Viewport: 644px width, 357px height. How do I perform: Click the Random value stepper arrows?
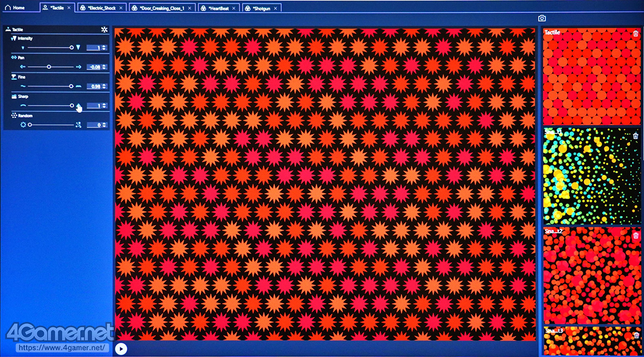pos(104,125)
